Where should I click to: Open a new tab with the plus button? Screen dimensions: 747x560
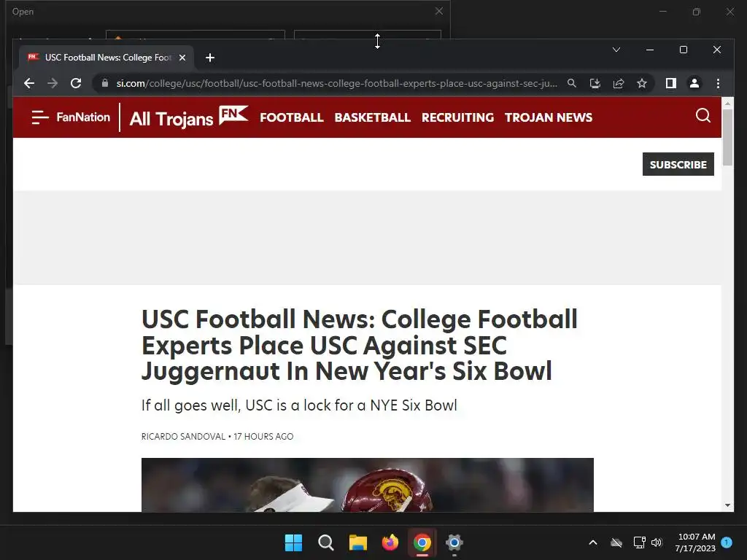pos(209,58)
